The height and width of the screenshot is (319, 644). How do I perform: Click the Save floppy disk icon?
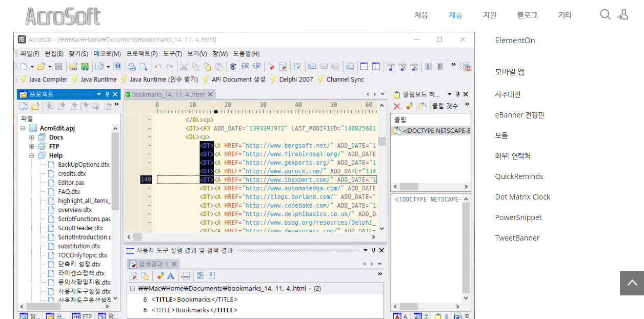click(x=58, y=67)
